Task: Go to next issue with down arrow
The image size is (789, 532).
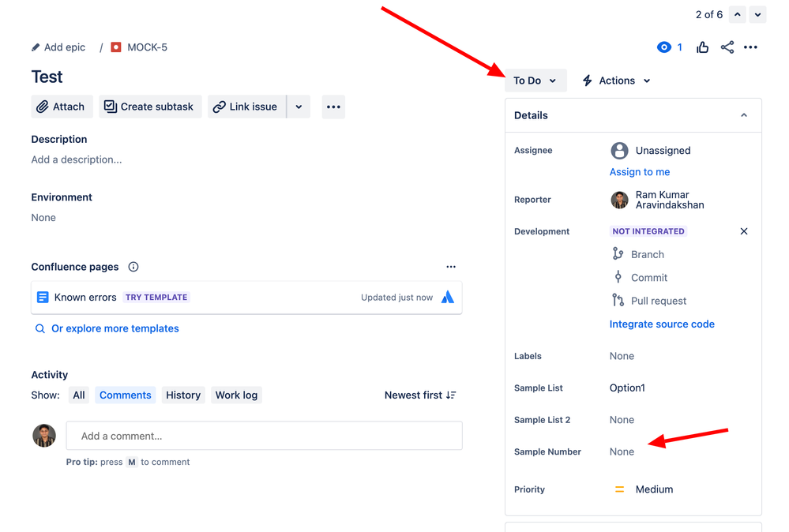Action: 757,14
